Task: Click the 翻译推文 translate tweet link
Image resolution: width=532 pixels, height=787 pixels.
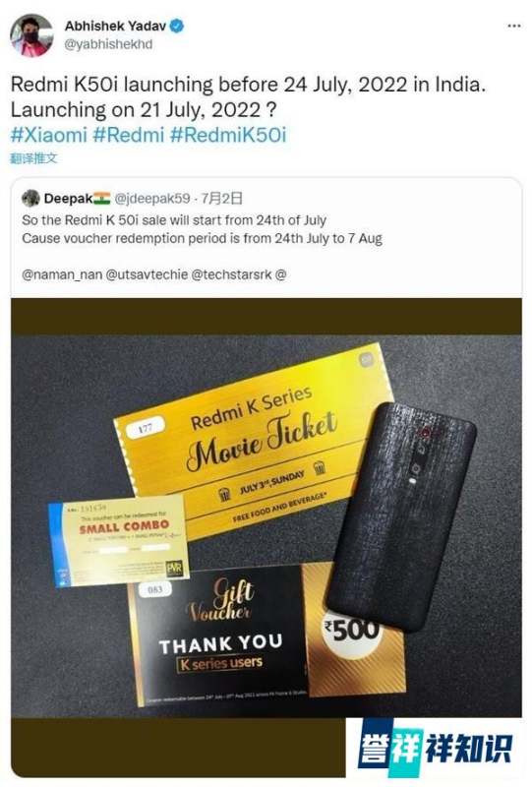Action: coord(33,158)
